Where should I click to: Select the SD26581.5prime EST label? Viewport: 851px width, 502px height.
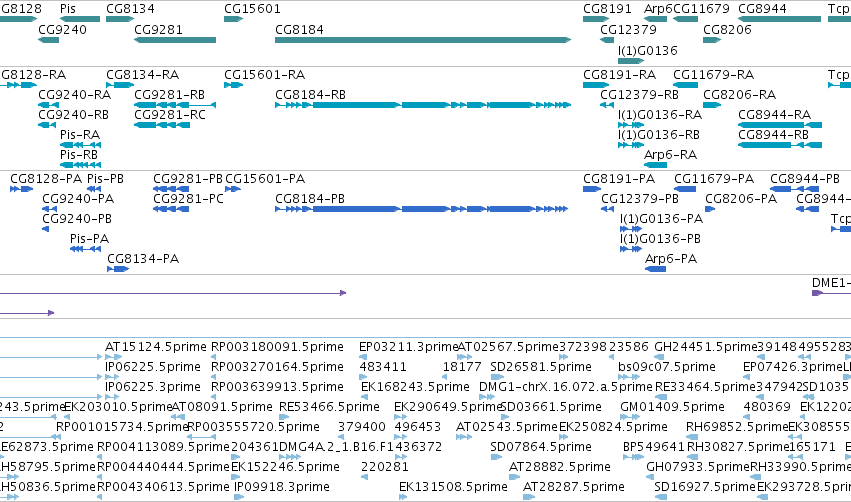pos(541,367)
